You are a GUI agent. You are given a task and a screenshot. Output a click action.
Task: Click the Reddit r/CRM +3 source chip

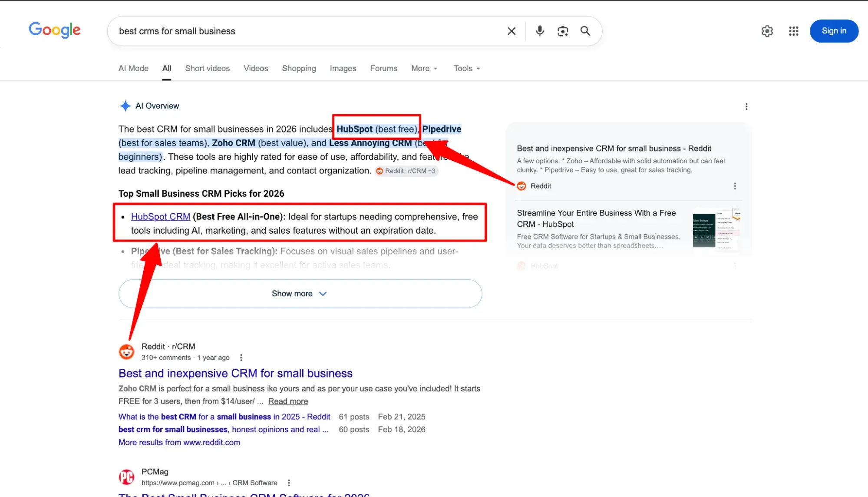[x=406, y=171]
